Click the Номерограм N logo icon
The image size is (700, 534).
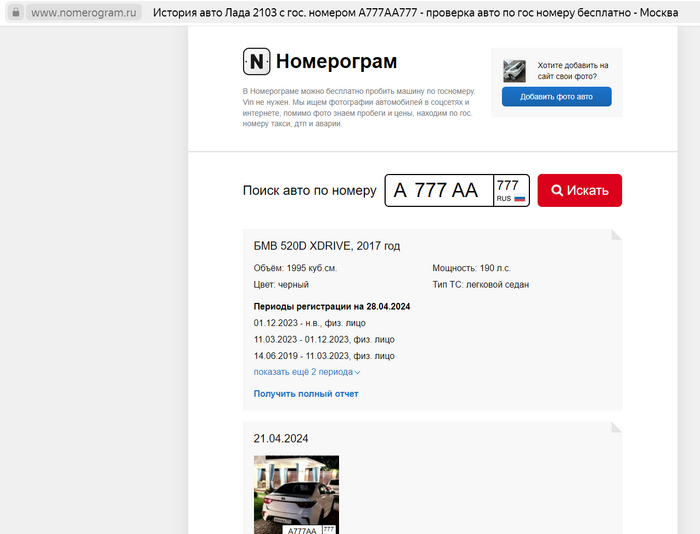(256, 61)
